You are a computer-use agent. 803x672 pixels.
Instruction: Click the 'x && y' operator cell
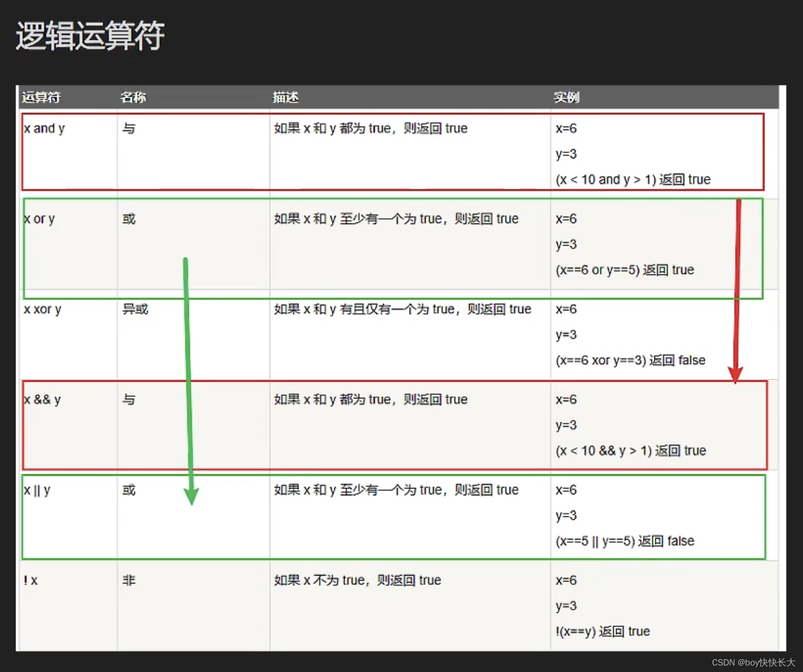click(x=42, y=400)
